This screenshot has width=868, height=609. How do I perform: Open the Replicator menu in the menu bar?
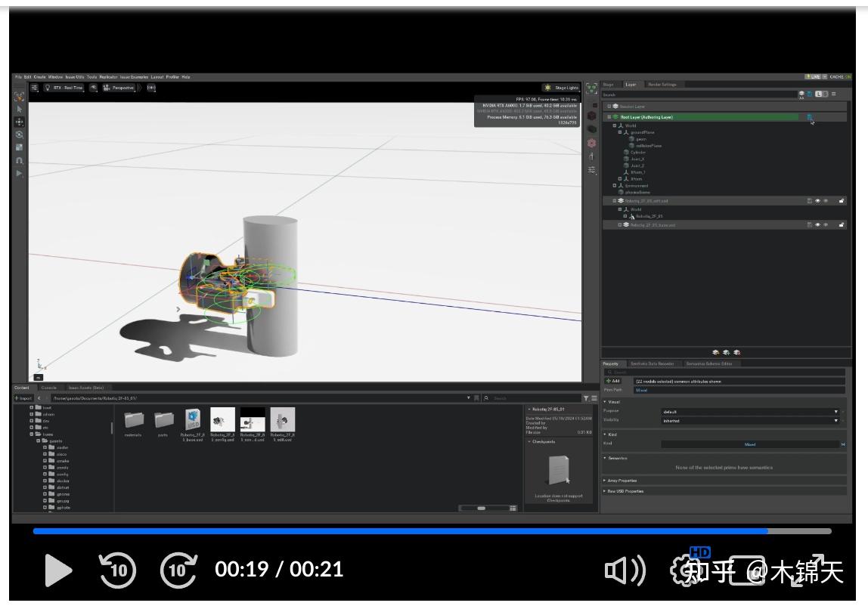click(108, 77)
